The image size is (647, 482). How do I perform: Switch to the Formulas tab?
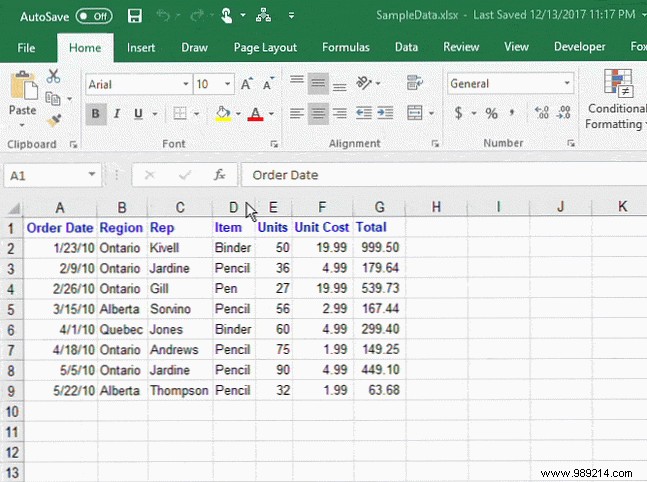[x=346, y=47]
